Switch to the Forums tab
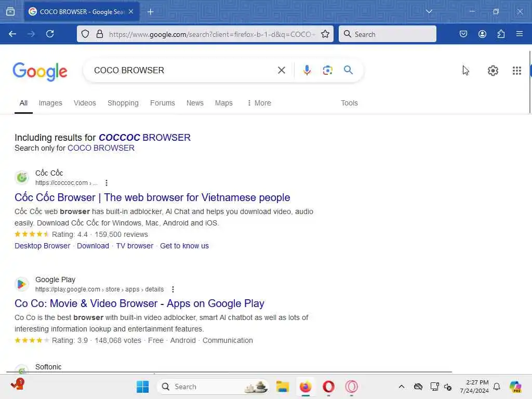Screen dimensions: 532x399 click(x=163, y=103)
